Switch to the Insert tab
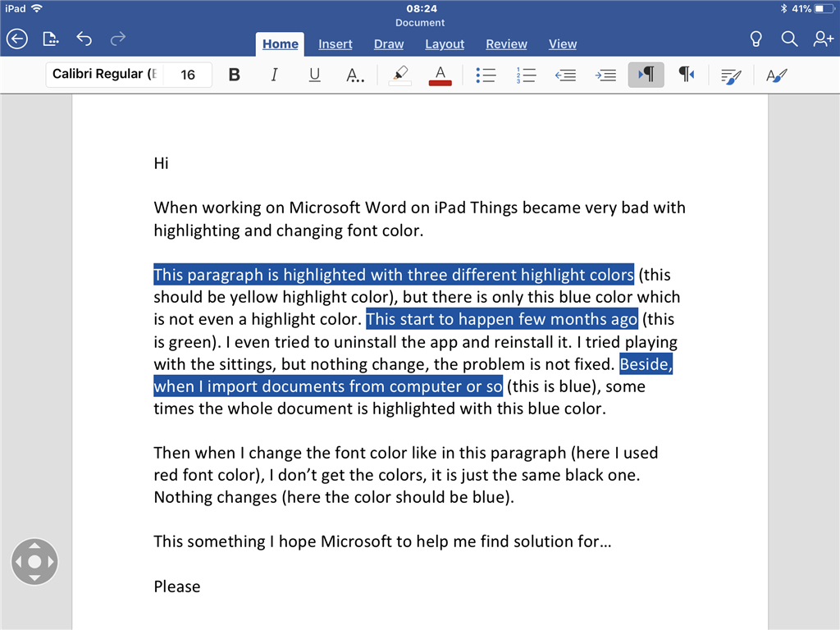 [x=336, y=44]
